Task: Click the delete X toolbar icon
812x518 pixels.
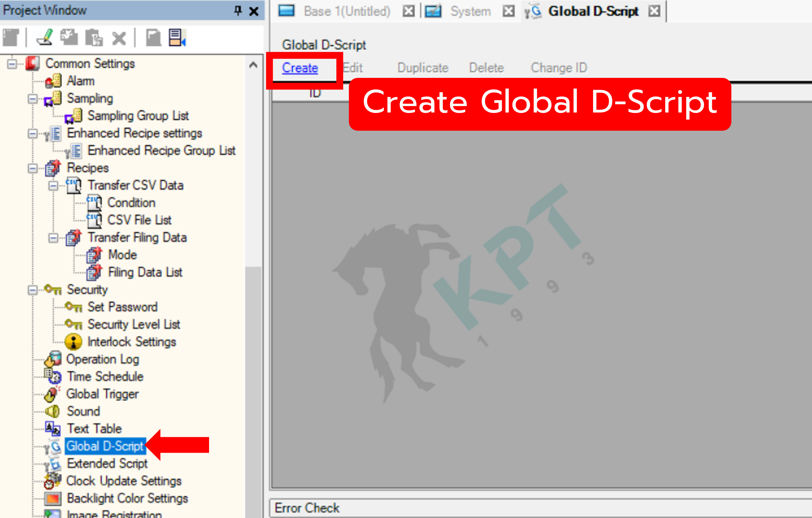Action: coord(119,38)
